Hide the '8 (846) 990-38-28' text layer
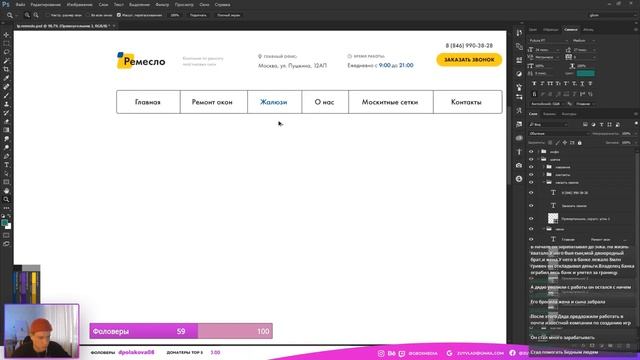Image resolution: width=640 pixels, height=360 pixels. (x=531, y=193)
